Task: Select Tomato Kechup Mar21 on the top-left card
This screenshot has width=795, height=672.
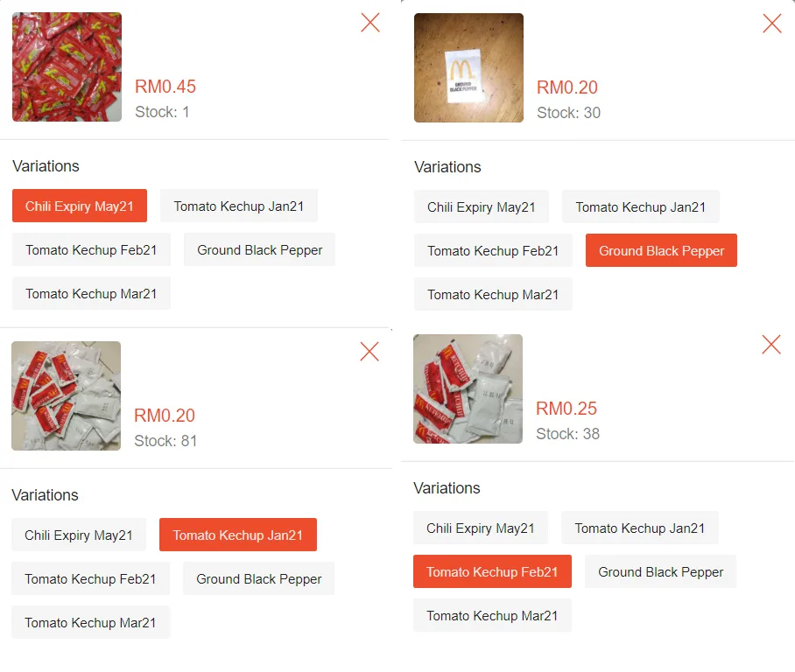Action: [x=91, y=293]
